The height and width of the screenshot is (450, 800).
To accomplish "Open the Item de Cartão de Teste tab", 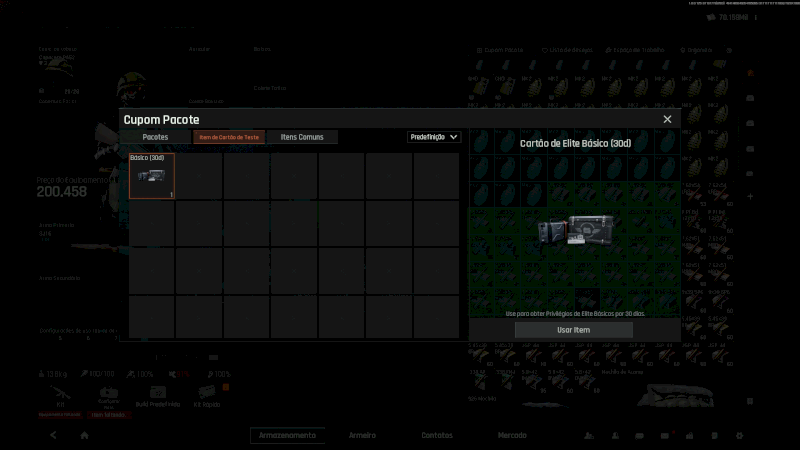I will point(229,137).
